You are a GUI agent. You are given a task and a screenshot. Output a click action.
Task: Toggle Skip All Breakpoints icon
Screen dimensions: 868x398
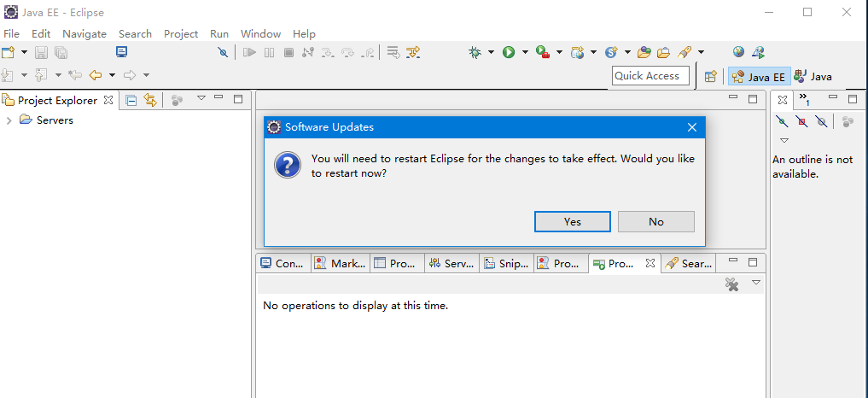tap(223, 53)
